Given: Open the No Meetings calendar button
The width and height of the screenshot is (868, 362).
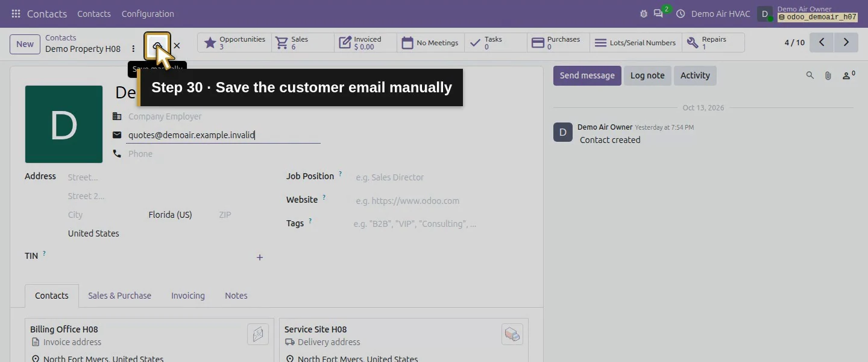Looking at the screenshot, I should pyautogui.click(x=430, y=43).
